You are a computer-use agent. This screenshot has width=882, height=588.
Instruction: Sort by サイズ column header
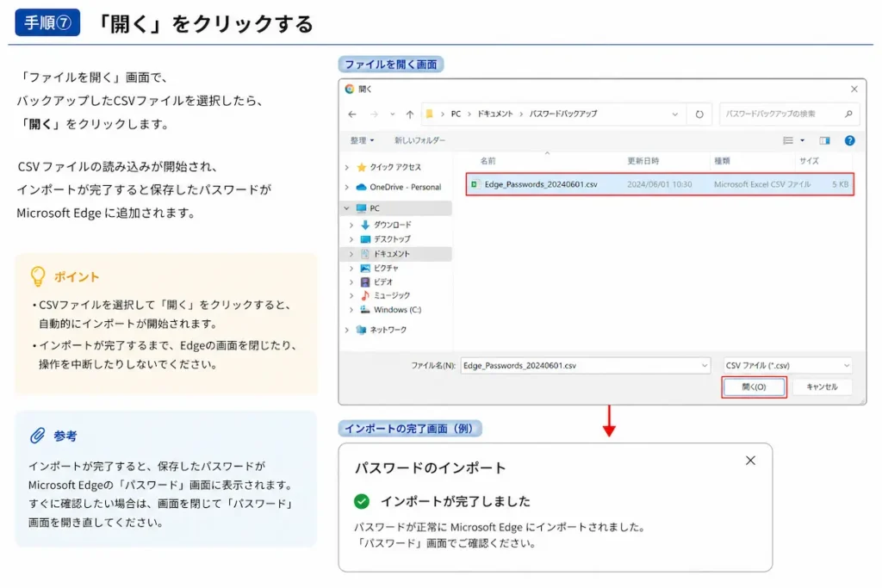click(809, 161)
